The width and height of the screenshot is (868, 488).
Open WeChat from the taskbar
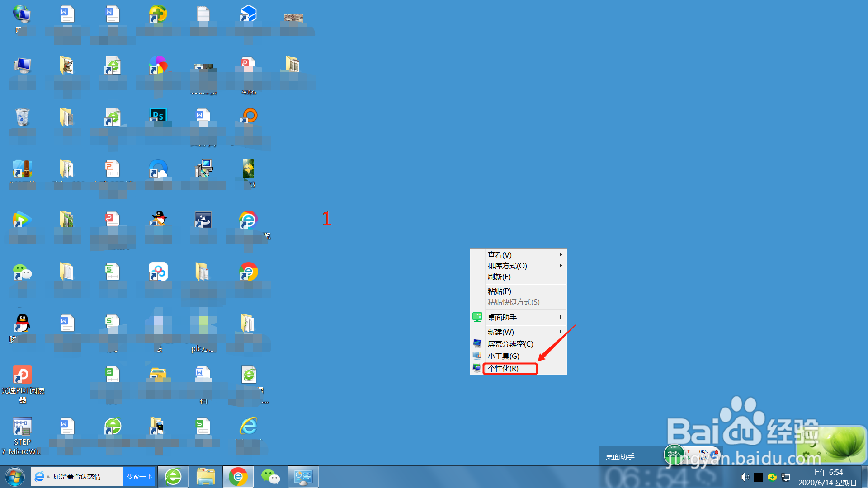pyautogui.click(x=270, y=477)
